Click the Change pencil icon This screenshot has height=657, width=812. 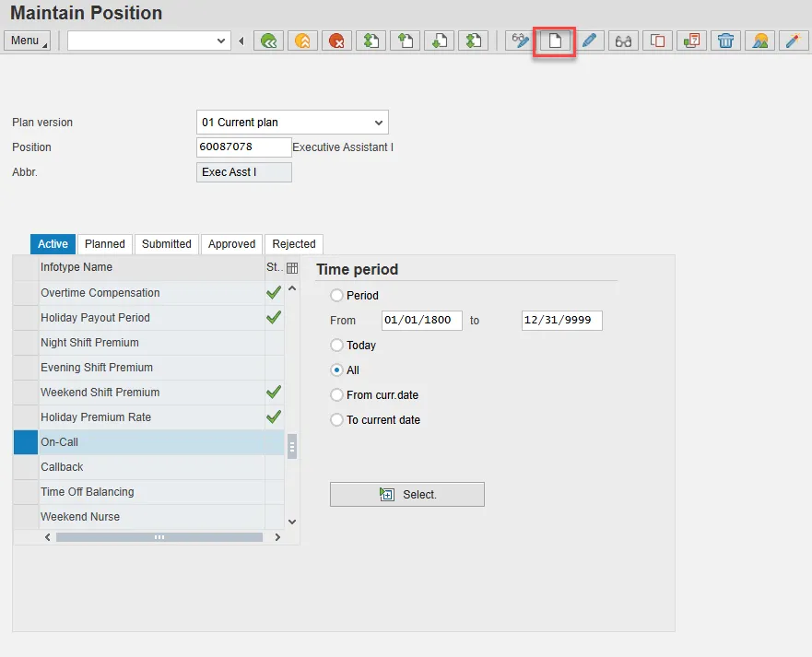click(589, 41)
